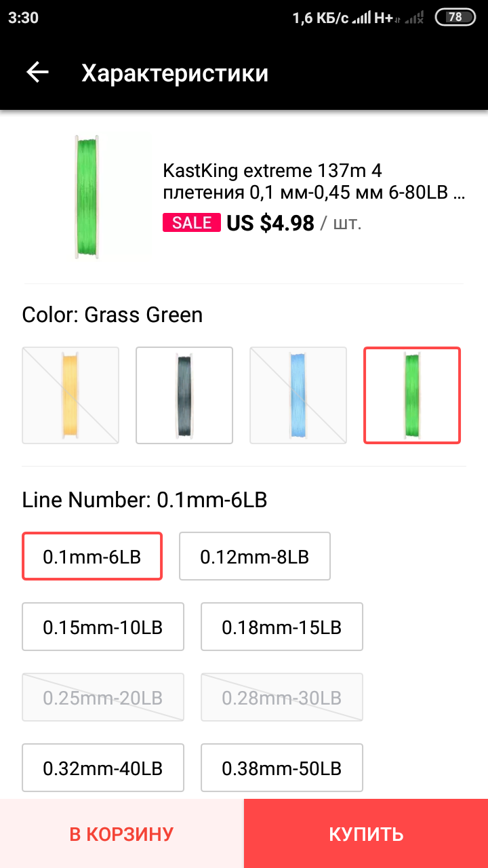Select the Grass Green color swatch
The width and height of the screenshot is (488, 868).
[x=412, y=395]
